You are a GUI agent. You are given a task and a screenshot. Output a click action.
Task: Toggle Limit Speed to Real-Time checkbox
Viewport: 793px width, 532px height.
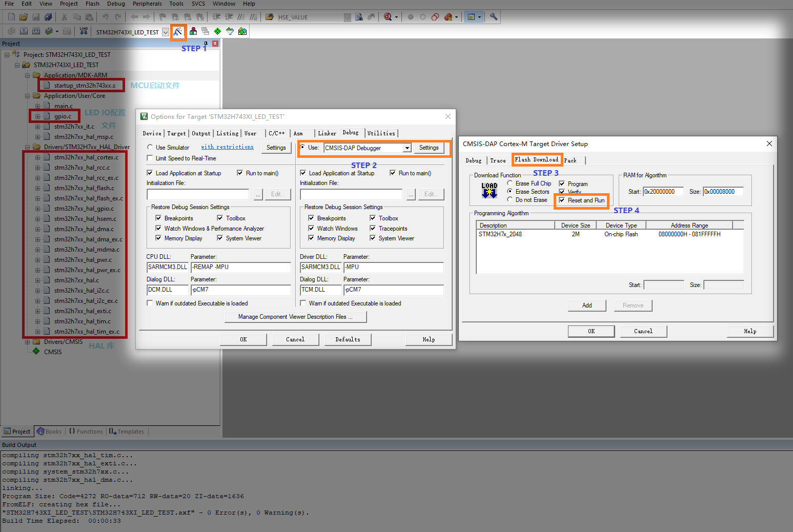click(150, 158)
